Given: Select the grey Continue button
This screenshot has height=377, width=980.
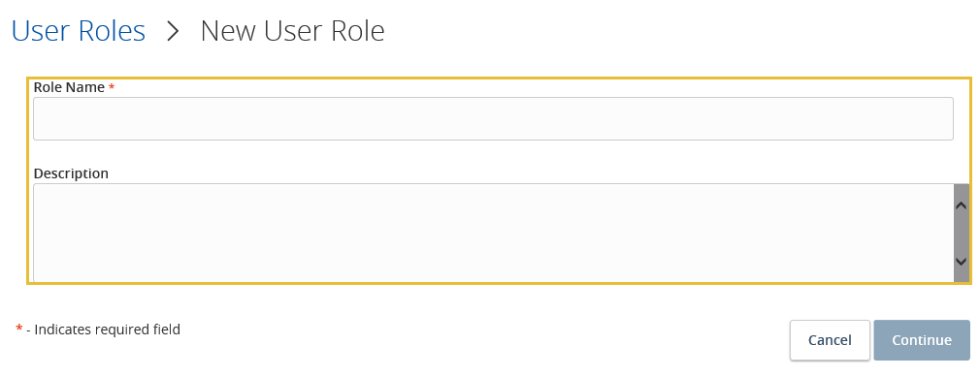Looking at the screenshot, I should pos(922,340).
